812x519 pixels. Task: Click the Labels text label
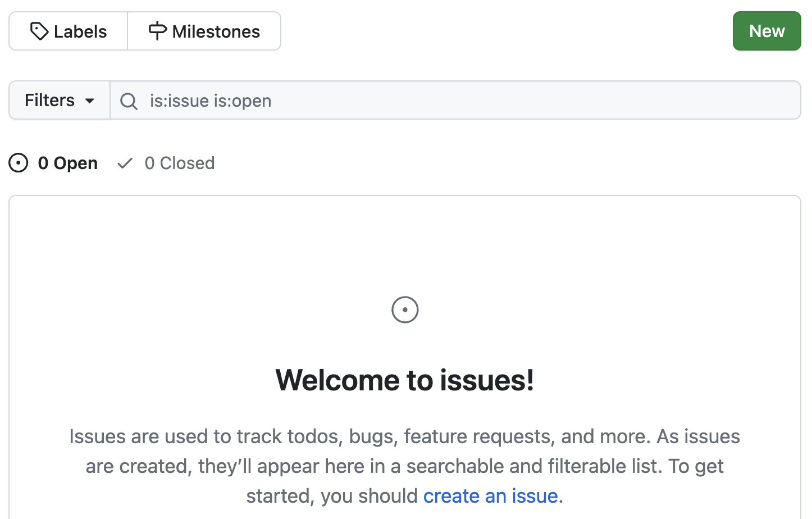click(80, 31)
